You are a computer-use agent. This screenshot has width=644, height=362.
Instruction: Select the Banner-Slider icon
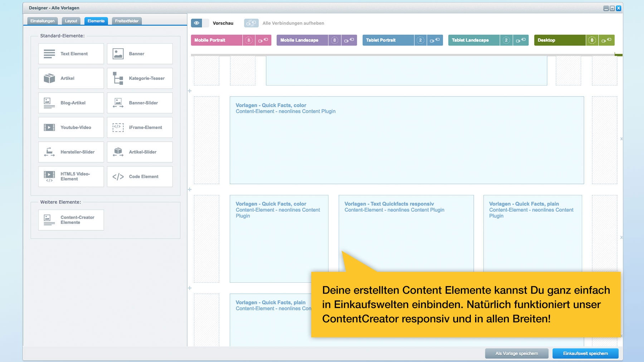click(118, 103)
